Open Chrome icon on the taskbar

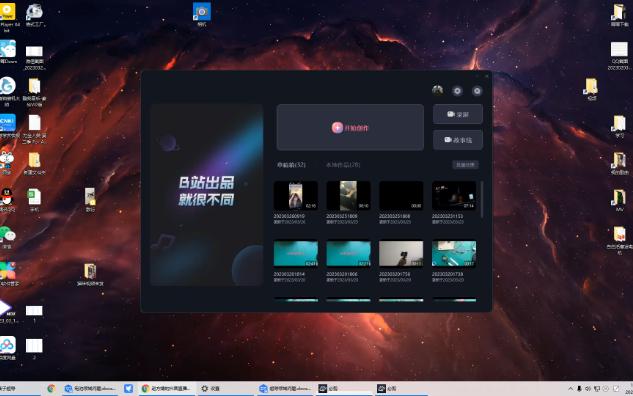[51, 388]
